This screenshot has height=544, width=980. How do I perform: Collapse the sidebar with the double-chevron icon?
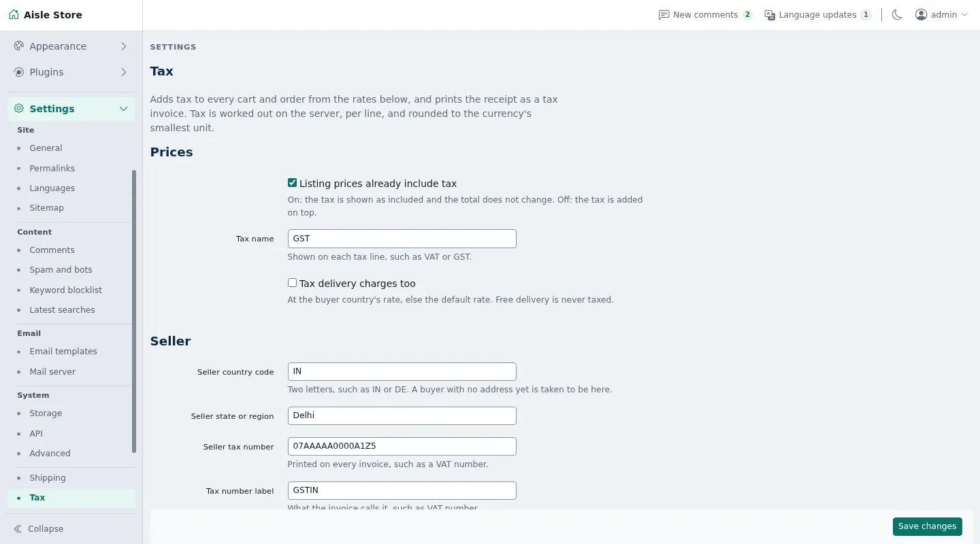[18, 529]
